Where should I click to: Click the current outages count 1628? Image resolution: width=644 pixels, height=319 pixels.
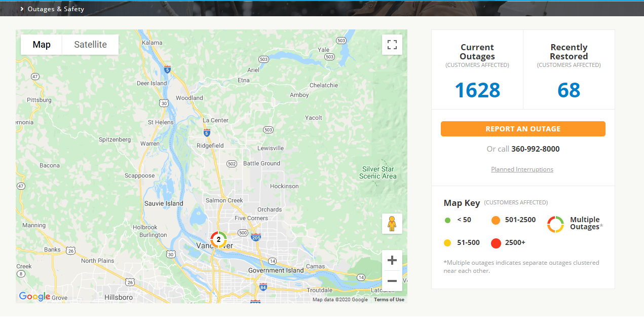click(x=477, y=90)
